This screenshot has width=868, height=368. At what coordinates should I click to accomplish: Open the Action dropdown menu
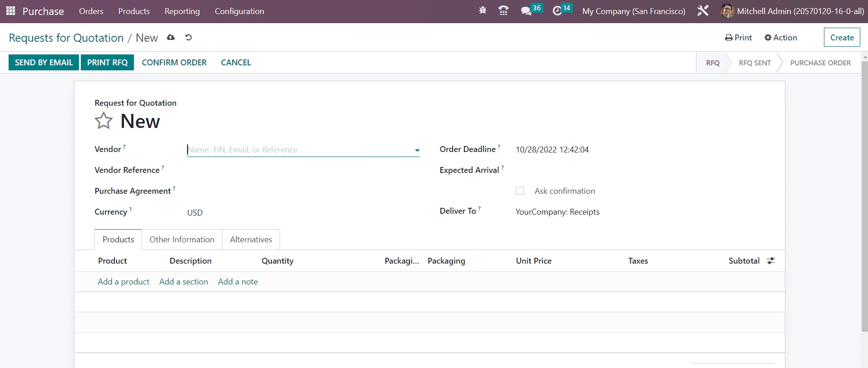780,38
